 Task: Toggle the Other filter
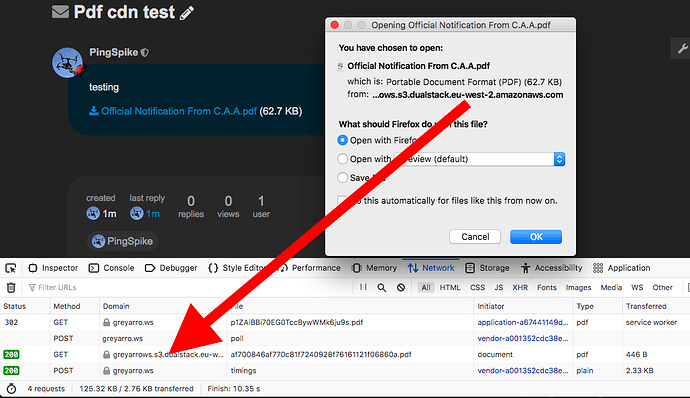pos(662,287)
